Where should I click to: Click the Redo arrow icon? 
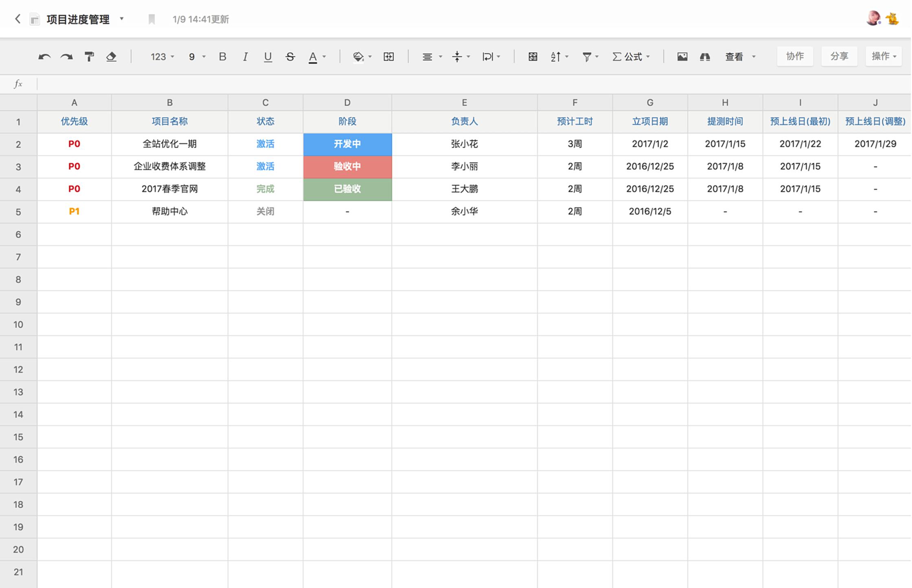(x=66, y=57)
